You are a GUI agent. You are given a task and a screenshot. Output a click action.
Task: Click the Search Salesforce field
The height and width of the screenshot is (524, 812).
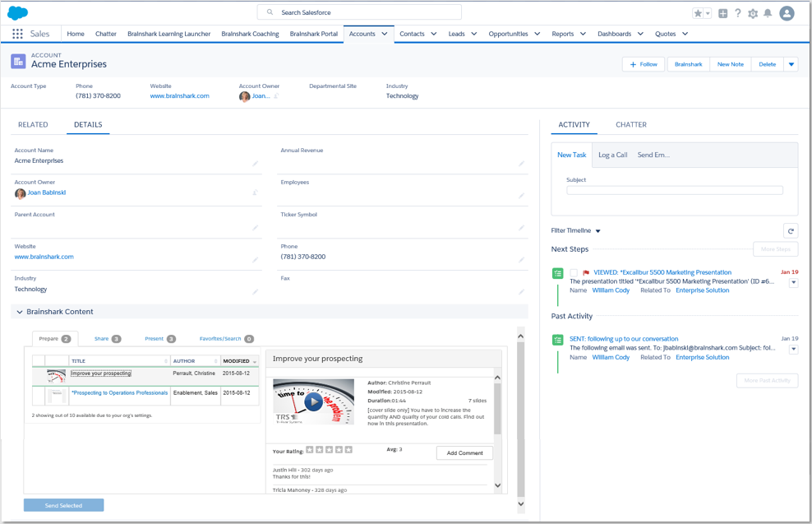pyautogui.click(x=359, y=12)
